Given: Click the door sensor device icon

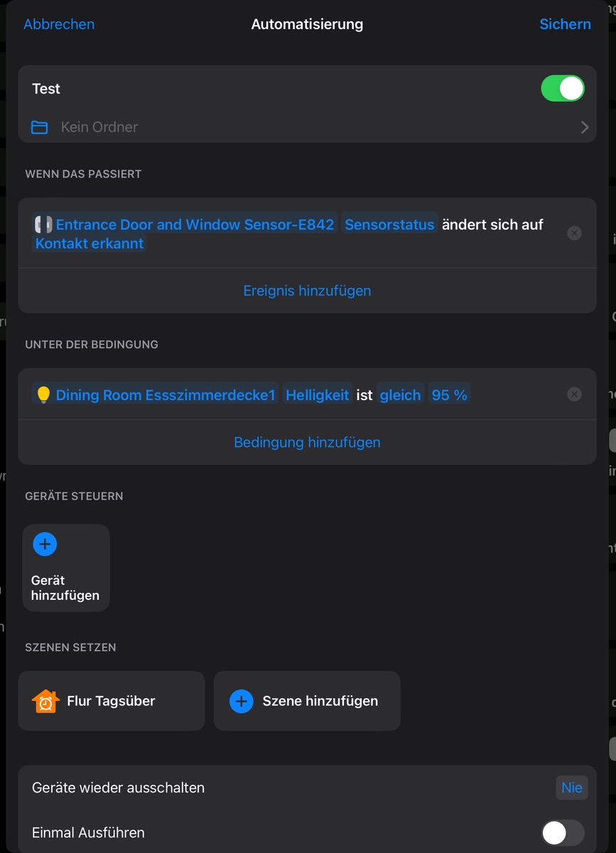Looking at the screenshot, I should (x=43, y=225).
